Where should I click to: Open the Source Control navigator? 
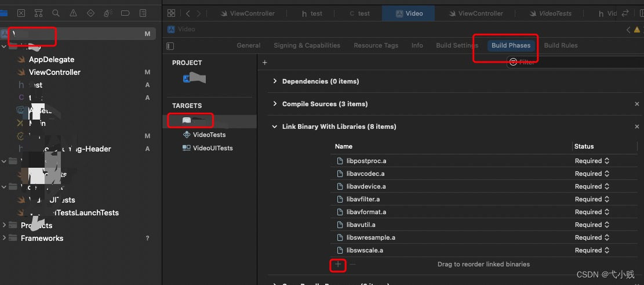(21, 13)
